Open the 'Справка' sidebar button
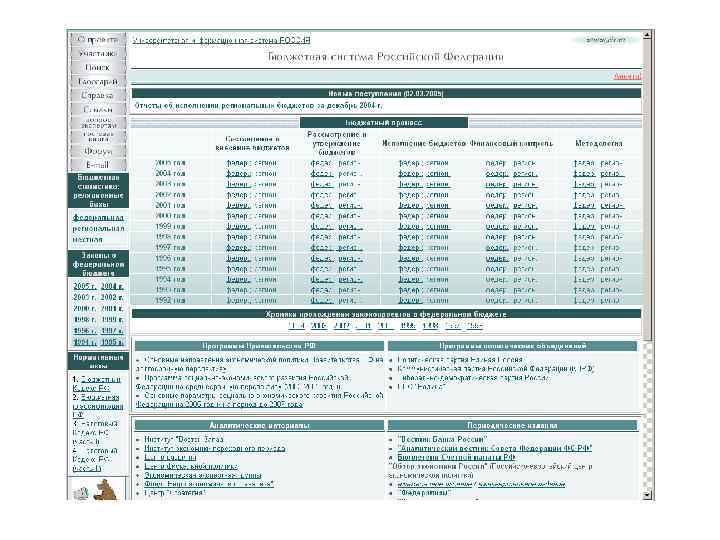Screen dimensions: 720x540 click(98, 95)
